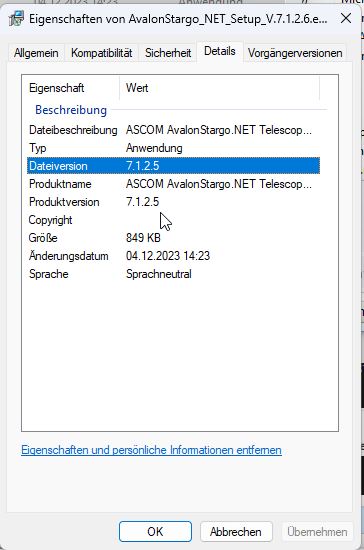Click the Abbrechen button
This screenshot has width=364, height=550.
tap(236, 532)
